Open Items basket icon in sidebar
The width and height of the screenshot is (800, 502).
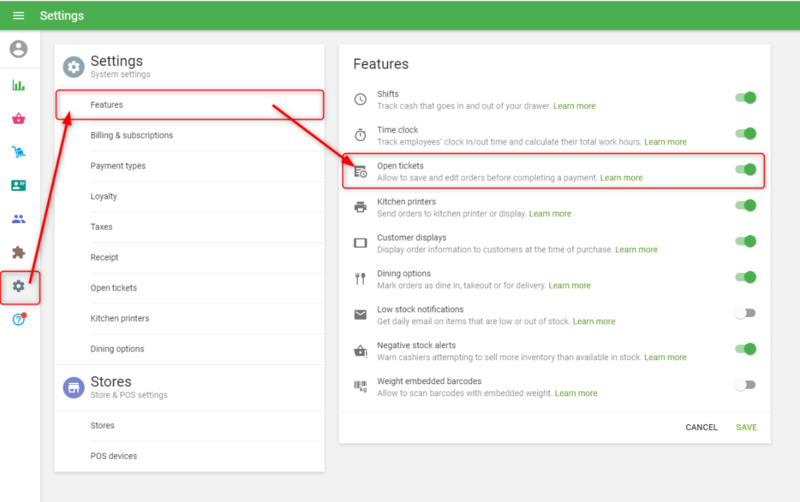click(x=18, y=119)
